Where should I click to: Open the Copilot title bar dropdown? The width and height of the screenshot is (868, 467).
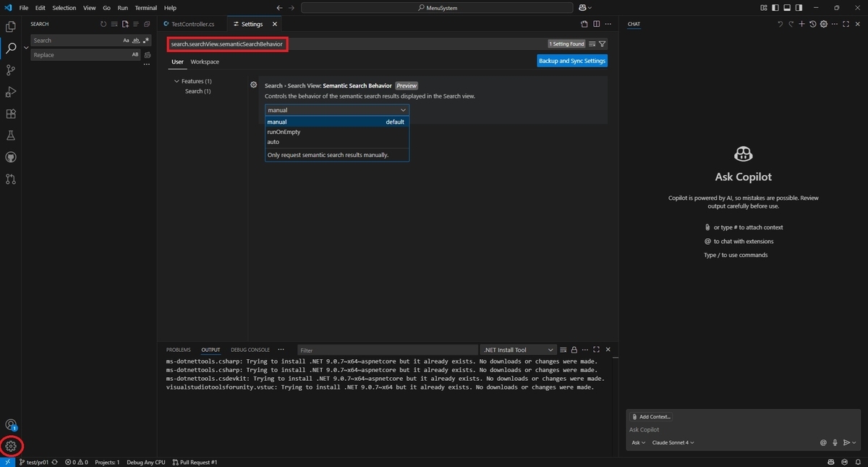click(x=585, y=7)
